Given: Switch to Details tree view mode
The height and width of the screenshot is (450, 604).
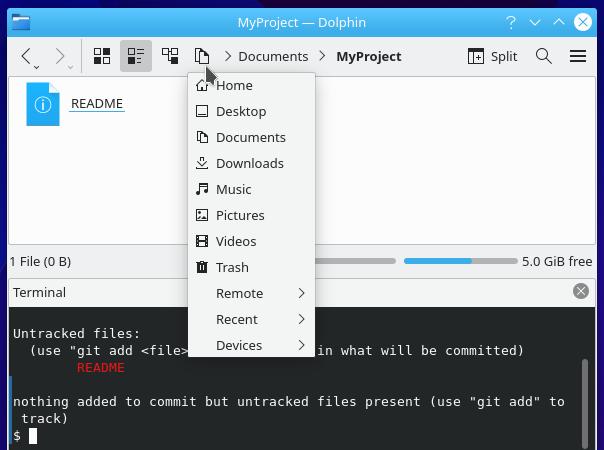Looking at the screenshot, I should tap(170, 57).
